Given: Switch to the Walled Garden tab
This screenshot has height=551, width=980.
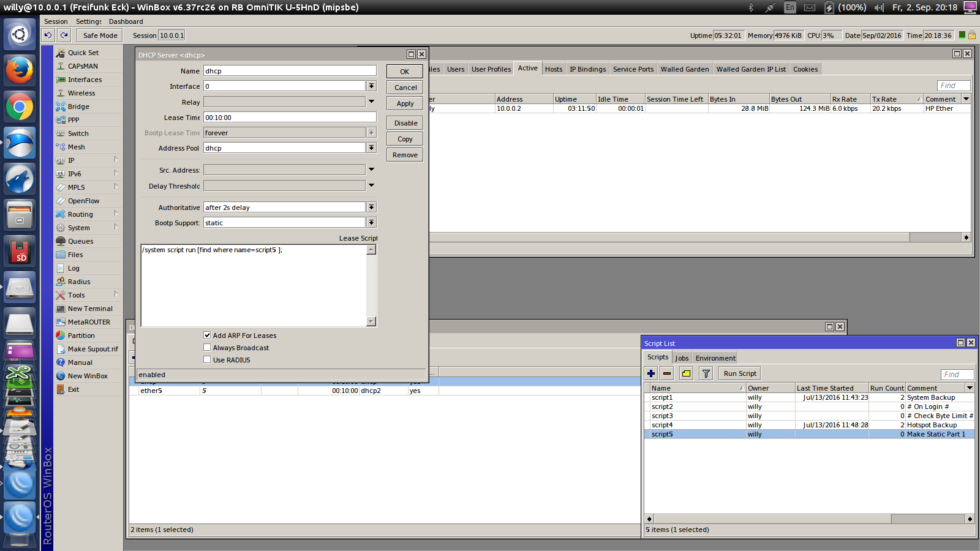Looking at the screenshot, I should pyautogui.click(x=684, y=69).
